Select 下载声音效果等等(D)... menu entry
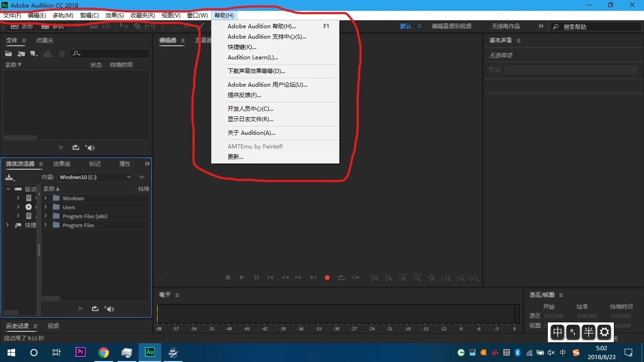The height and width of the screenshot is (362, 644). point(275,71)
